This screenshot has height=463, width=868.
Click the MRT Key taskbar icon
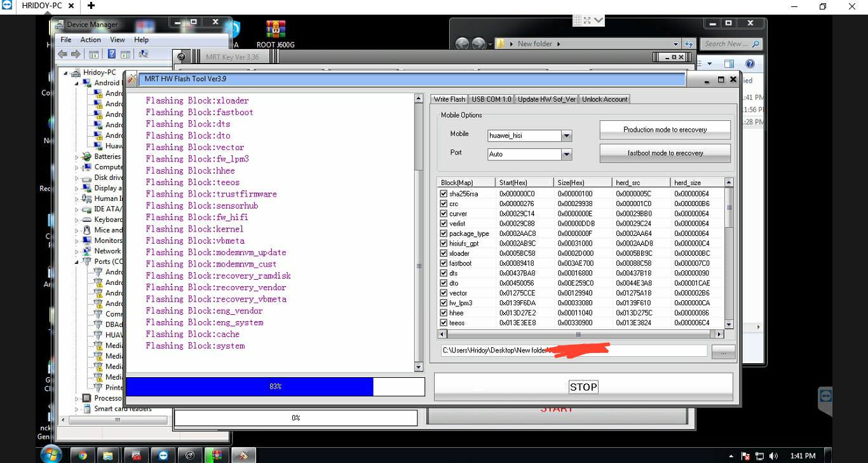click(x=190, y=455)
